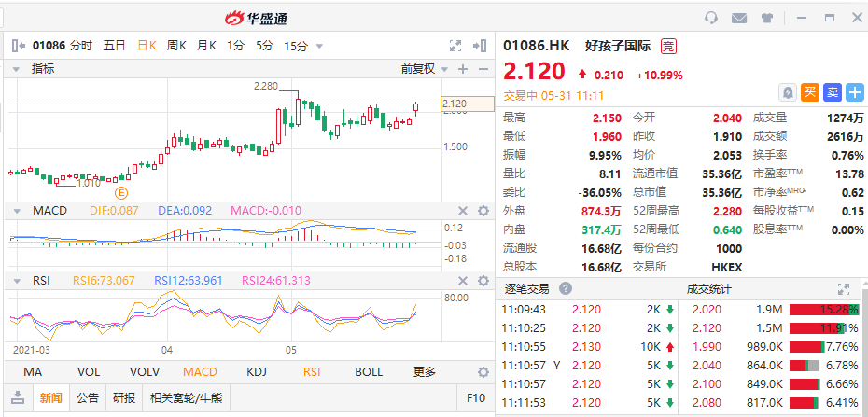
Task: Close the RSI indicator panel
Action: (x=463, y=281)
